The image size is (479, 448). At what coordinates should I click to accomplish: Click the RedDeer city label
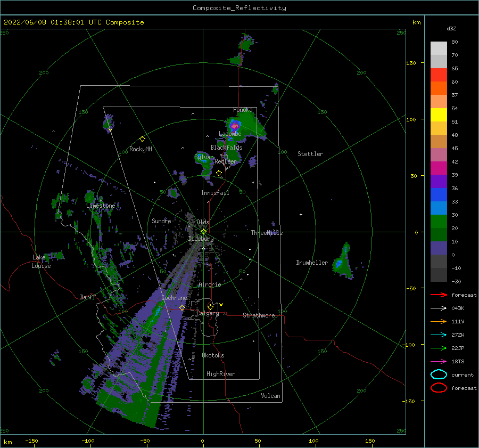pos(226,161)
